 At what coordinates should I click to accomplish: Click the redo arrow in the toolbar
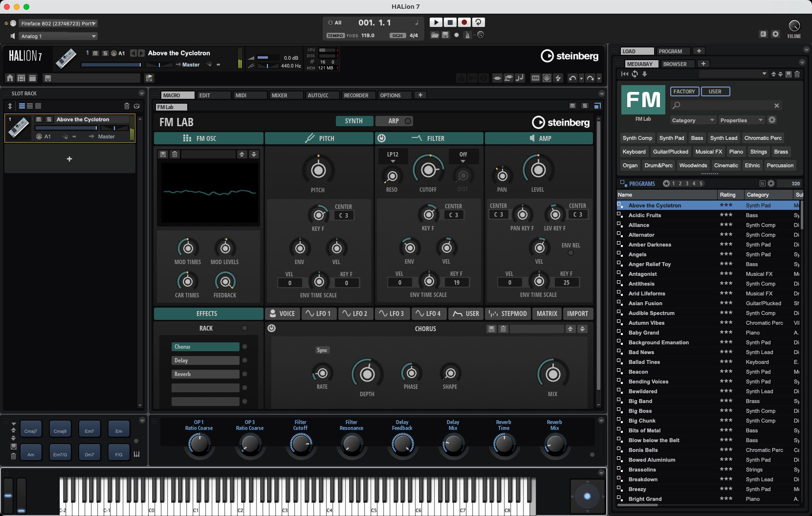point(590,78)
